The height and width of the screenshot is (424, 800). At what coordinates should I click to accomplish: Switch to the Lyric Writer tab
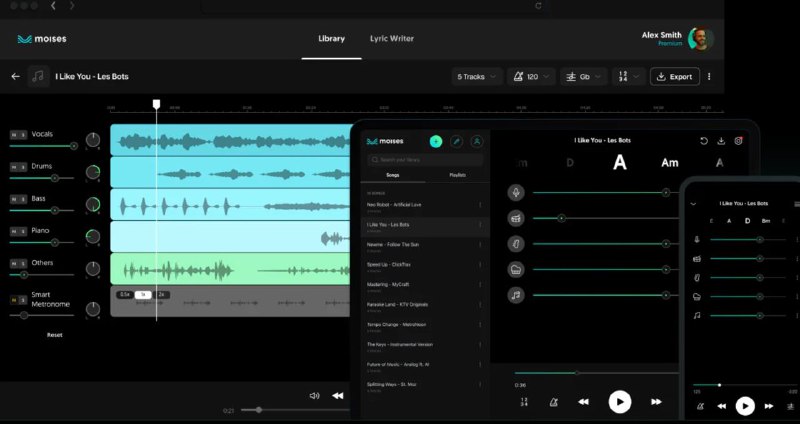[x=392, y=39]
